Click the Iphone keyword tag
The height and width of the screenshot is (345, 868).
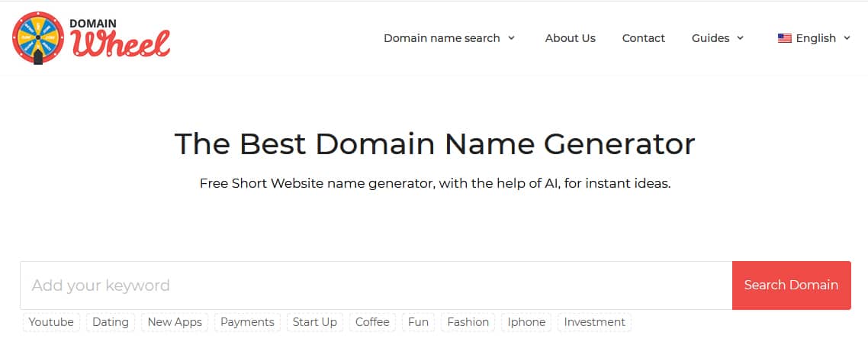[526, 322]
